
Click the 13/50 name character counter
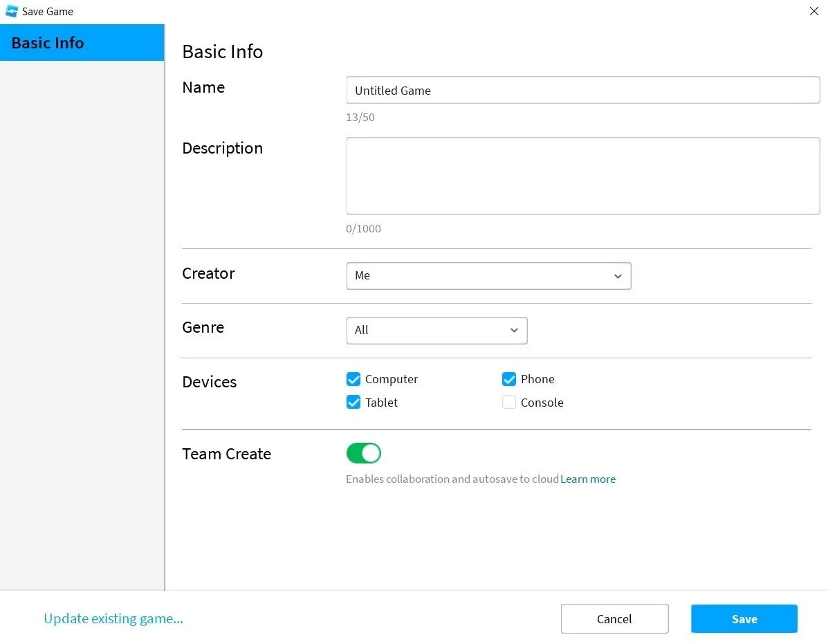(360, 117)
